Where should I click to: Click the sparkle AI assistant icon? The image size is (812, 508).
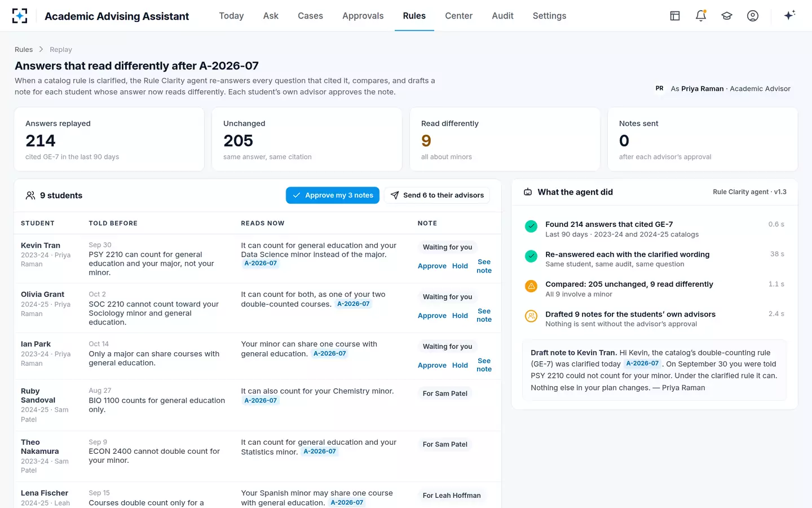click(789, 15)
